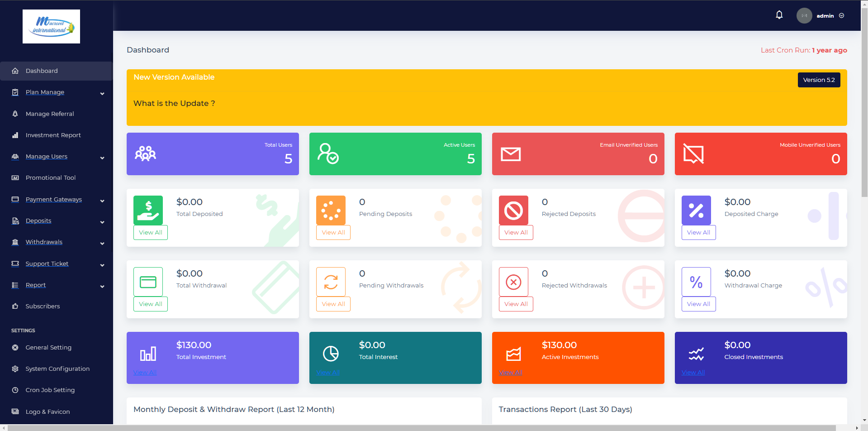The width and height of the screenshot is (868, 431).
Task: Click the Active Investments chart icon
Action: 513,354
